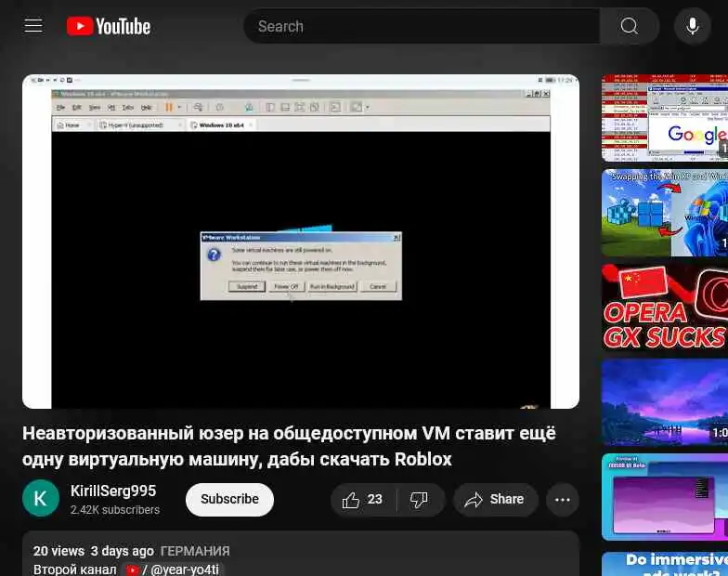The image size is (728, 576).
Task: Click the magnifying glass search button
Action: coord(630,26)
